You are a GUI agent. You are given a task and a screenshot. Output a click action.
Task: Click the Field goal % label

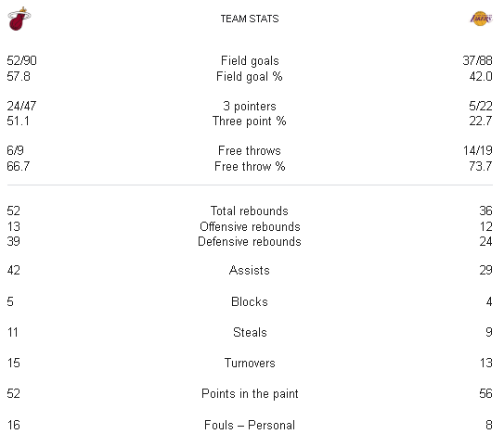click(x=250, y=76)
